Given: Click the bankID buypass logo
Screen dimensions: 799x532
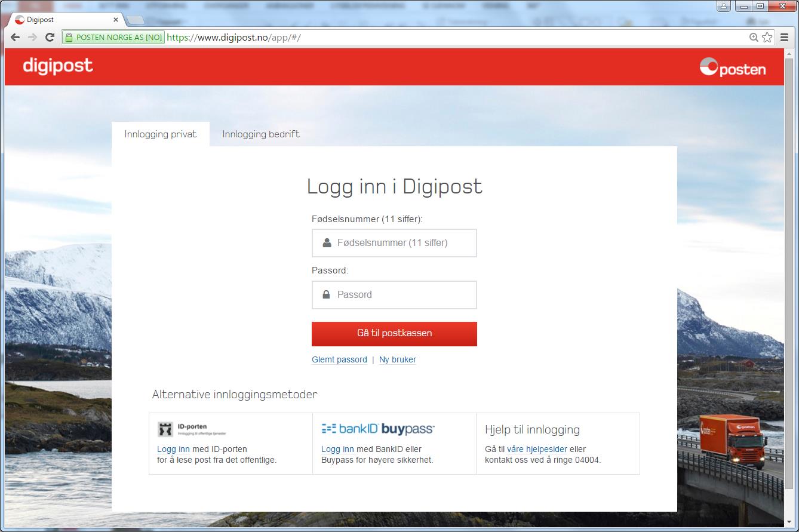Looking at the screenshot, I should click(x=378, y=428).
